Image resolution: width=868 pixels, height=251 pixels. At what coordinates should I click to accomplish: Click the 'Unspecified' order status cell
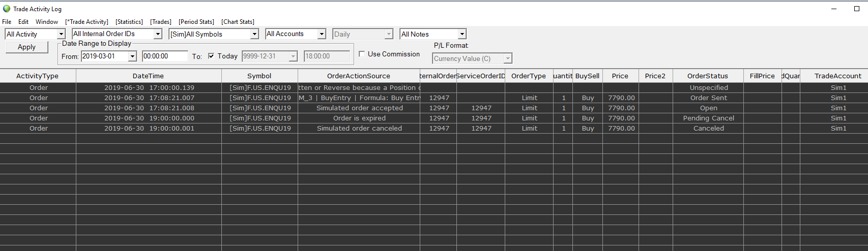(708, 88)
